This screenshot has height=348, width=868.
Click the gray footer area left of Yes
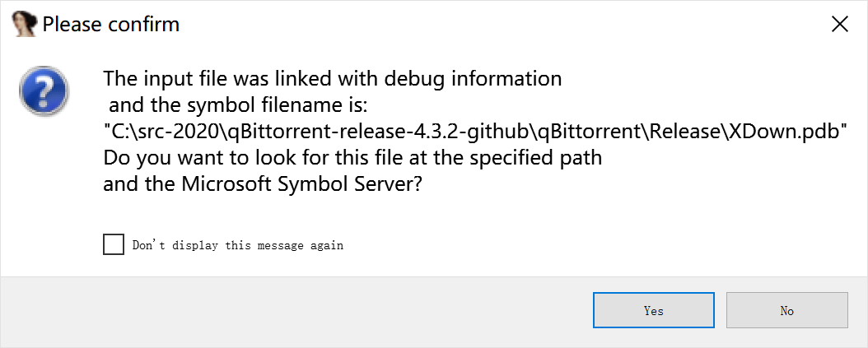point(293,311)
